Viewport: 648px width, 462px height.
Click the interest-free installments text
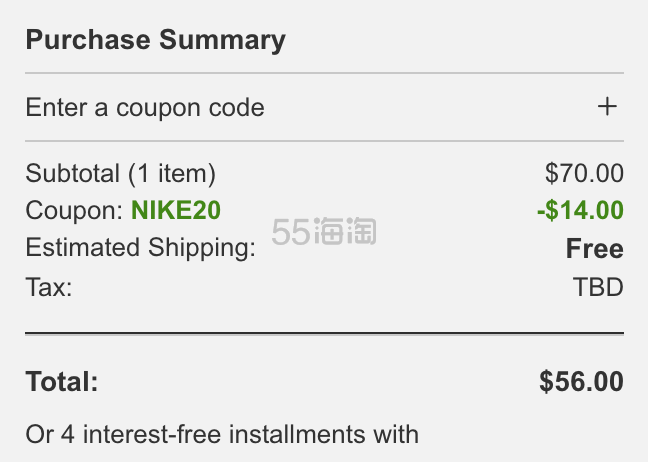point(222,434)
